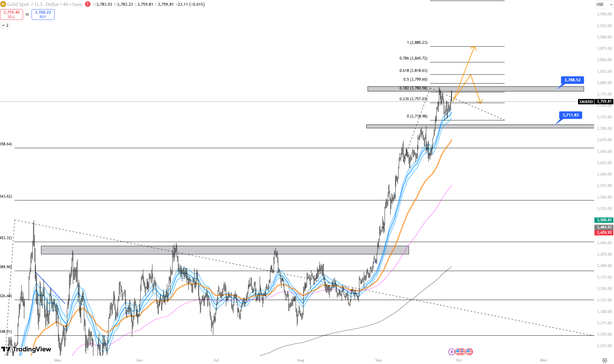
Task: Click the Gold Spot / U.S. Dollar title
Action: (33, 4)
